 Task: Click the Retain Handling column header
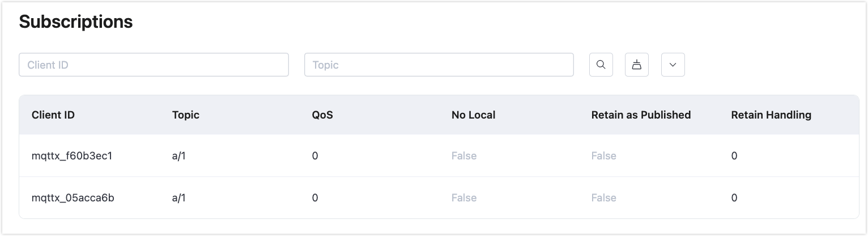(x=771, y=115)
